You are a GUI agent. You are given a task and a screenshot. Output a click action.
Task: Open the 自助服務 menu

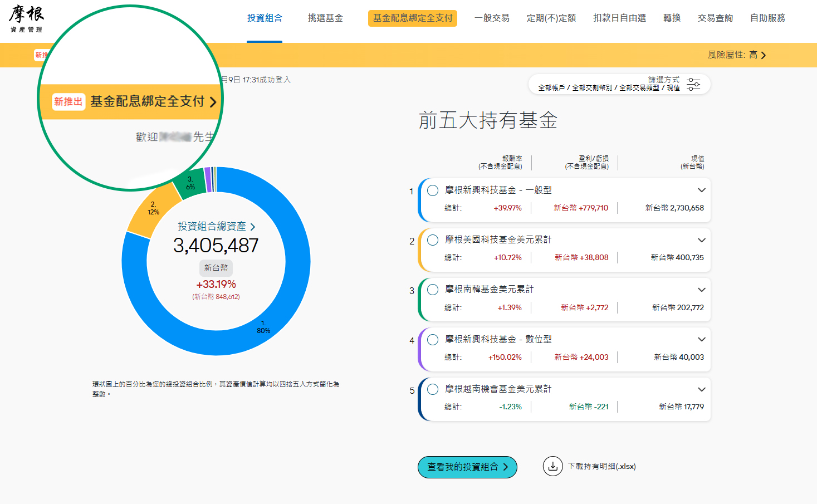[x=767, y=18]
